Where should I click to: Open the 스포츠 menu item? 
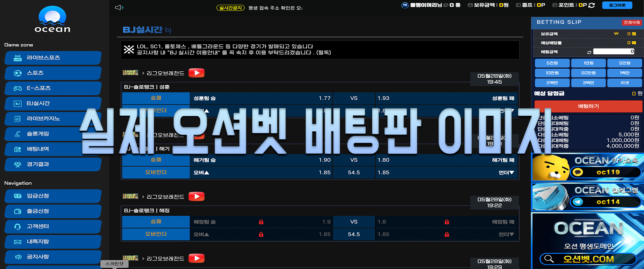(53, 73)
